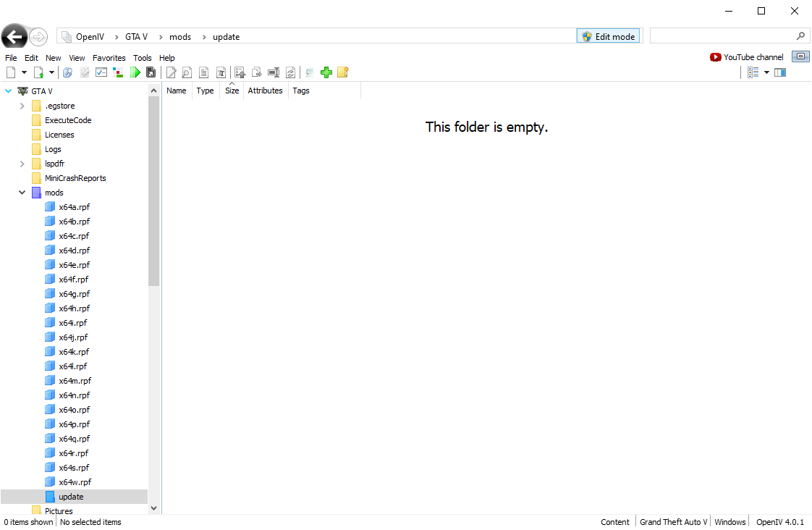The height and width of the screenshot is (530, 812).
Task: Click the new file toolbar icon
Action: pos(11,72)
